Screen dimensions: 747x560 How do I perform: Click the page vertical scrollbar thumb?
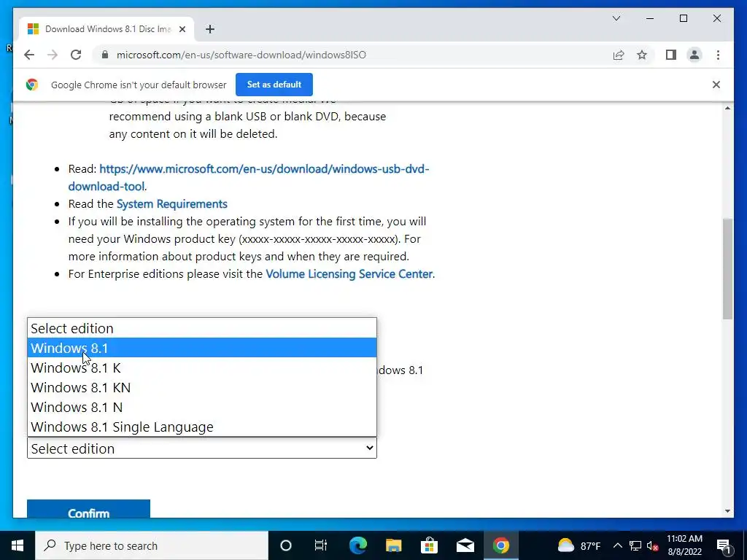(727, 268)
